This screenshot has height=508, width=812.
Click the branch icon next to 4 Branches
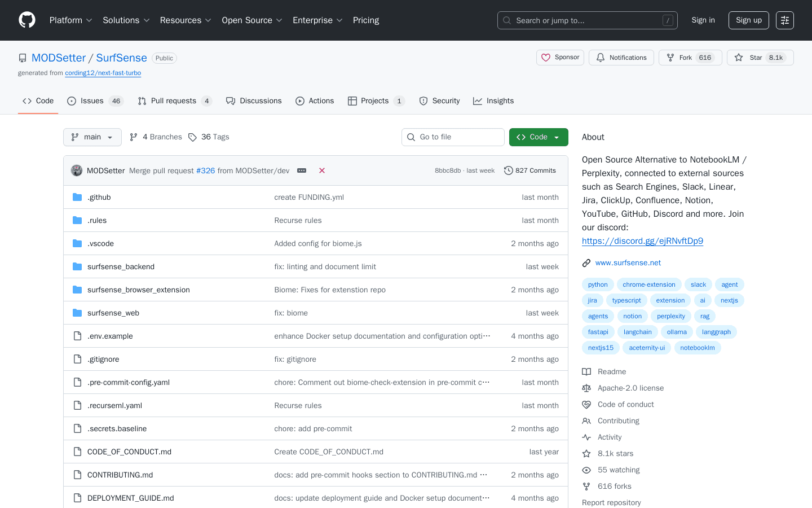pos(133,137)
